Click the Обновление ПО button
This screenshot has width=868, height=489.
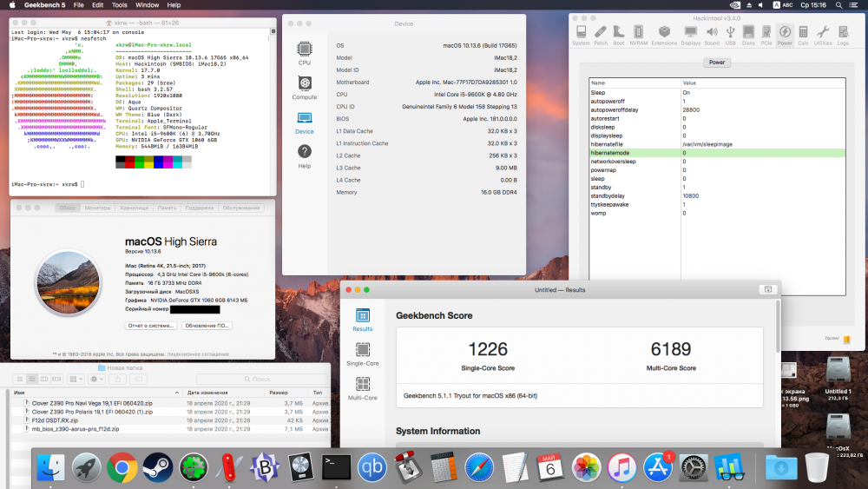coord(207,326)
